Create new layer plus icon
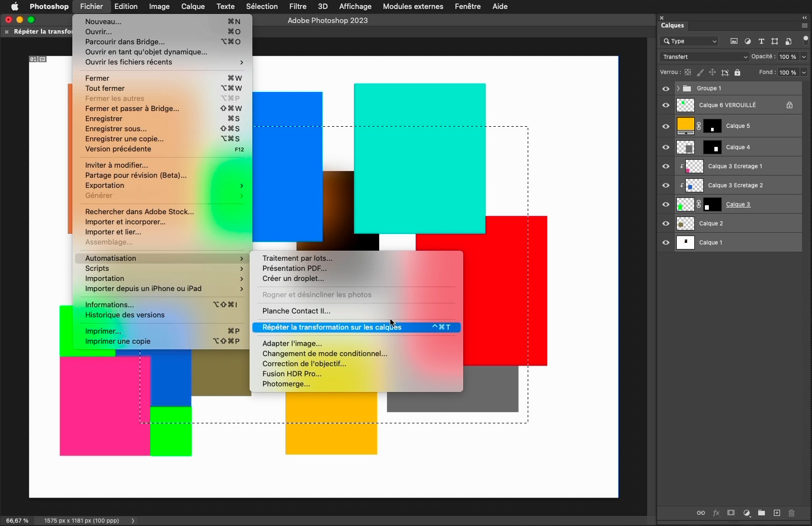Image resolution: width=812 pixels, height=526 pixels. pos(777,513)
